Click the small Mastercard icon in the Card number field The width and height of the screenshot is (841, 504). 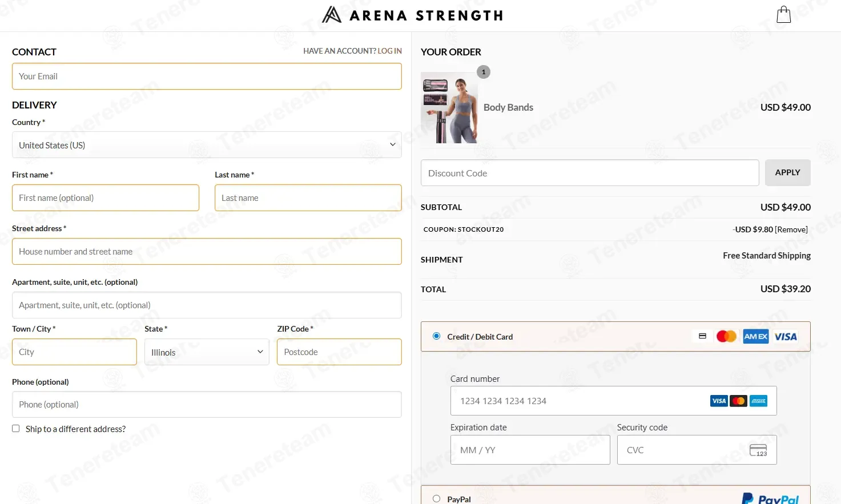coord(738,401)
